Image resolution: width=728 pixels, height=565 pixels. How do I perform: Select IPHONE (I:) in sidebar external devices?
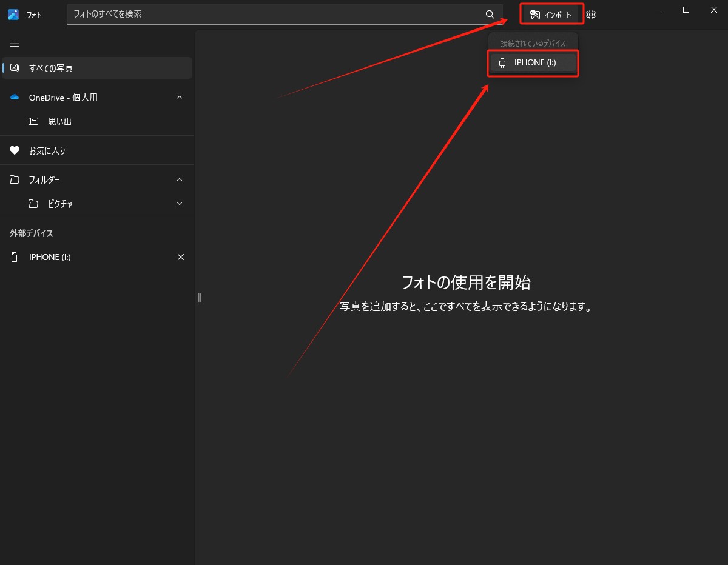point(97,257)
